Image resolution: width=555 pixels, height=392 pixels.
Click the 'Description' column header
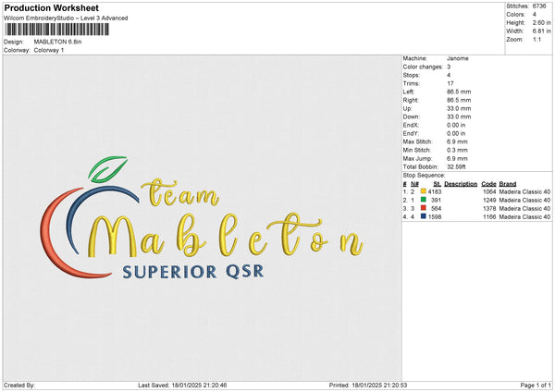461,184
